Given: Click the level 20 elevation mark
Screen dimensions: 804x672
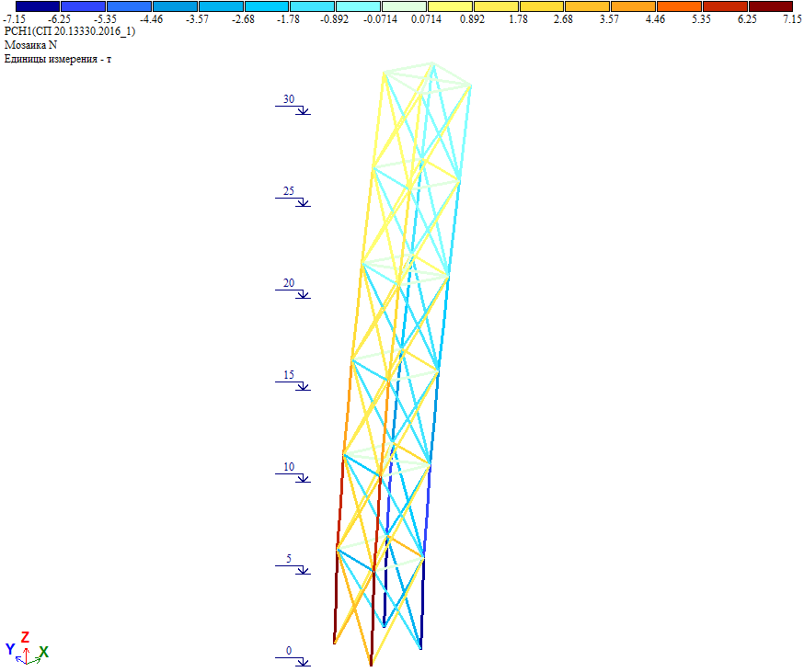Looking at the screenshot, I should (293, 290).
